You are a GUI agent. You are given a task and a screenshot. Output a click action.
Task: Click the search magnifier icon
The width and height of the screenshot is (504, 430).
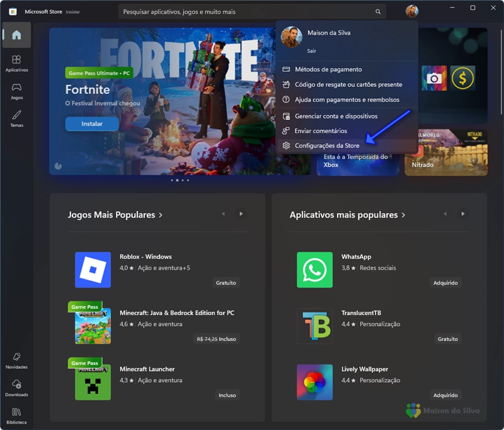point(378,12)
